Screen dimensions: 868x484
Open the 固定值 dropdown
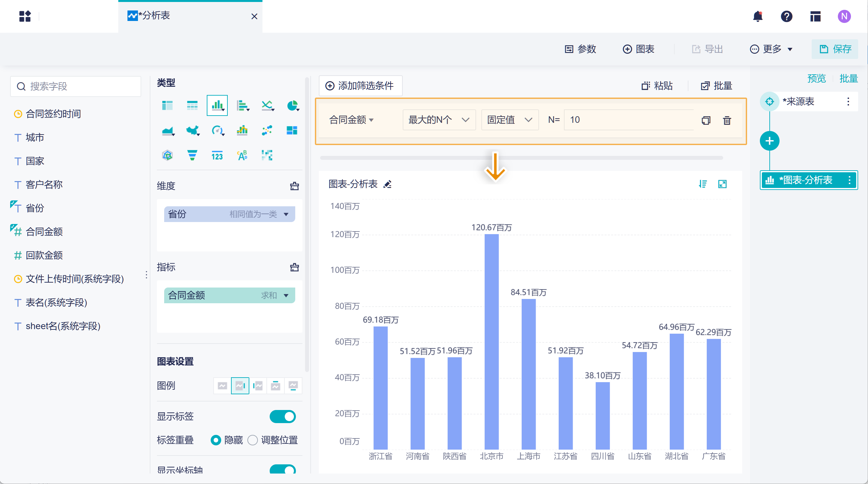click(510, 120)
